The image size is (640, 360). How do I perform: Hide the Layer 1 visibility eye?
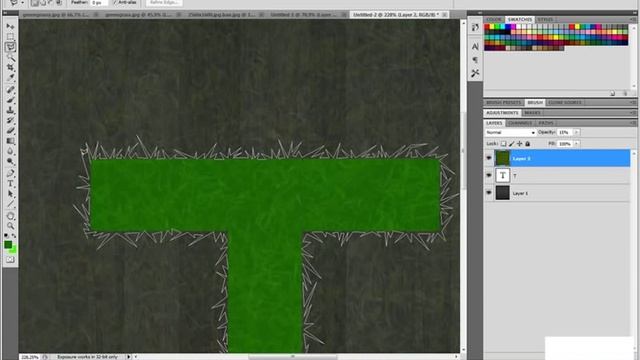tap(489, 193)
